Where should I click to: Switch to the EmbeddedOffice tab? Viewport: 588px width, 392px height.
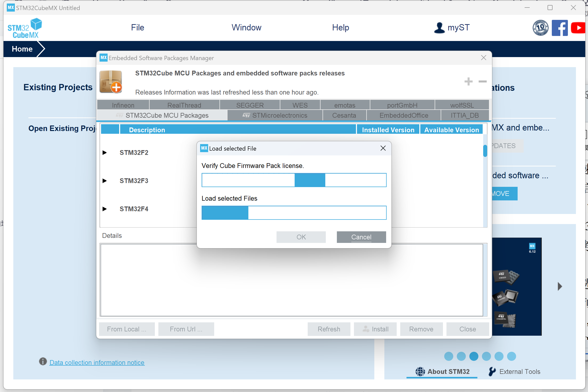(404, 115)
